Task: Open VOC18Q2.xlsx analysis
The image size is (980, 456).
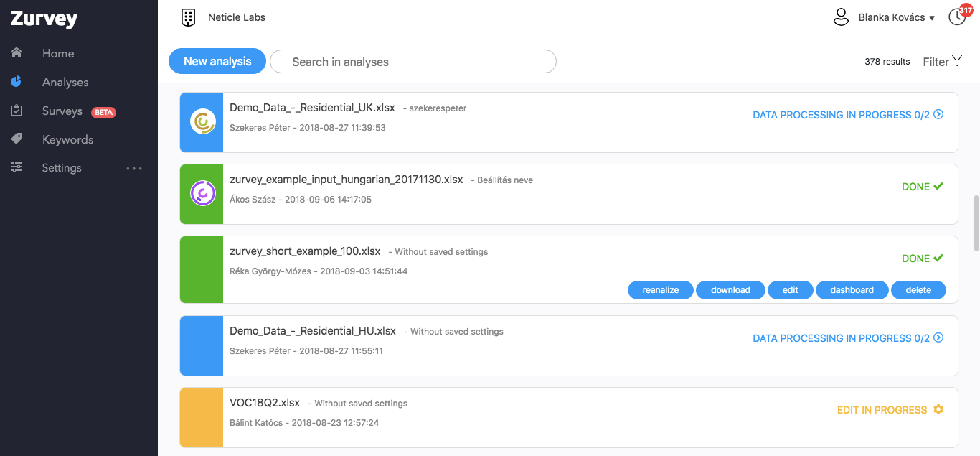Action: click(265, 403)
